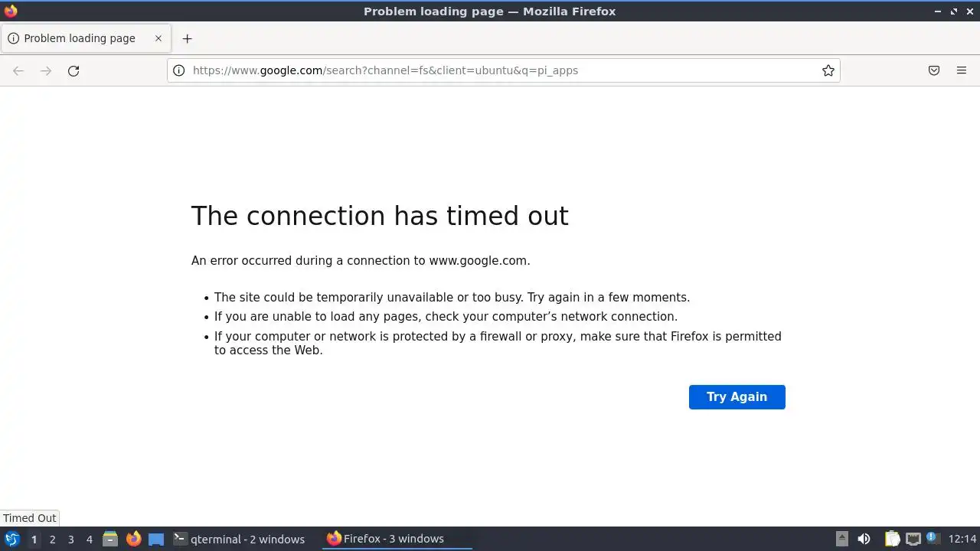
Task: Open update notifier tray icon
Action: (933, 538)
